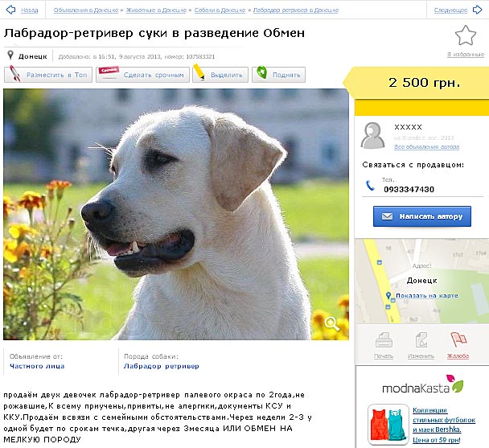Click the edit icon labeled Изменить
Viewport: 489px width, 448px height.
click(421, 340)
